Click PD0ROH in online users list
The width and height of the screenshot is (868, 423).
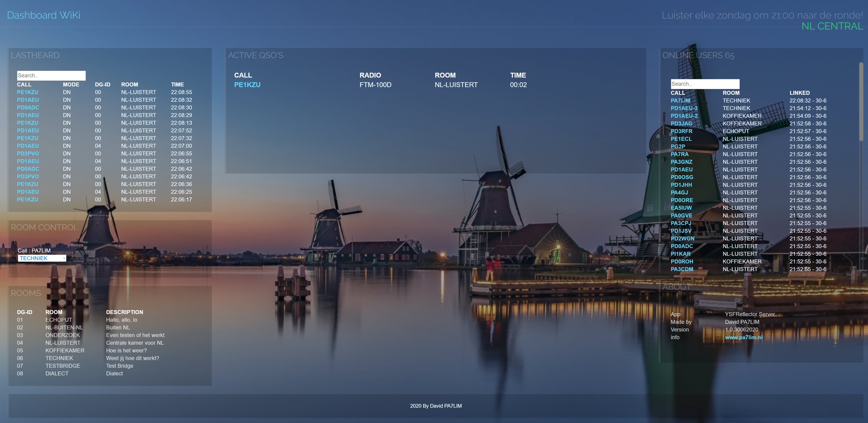[x=682, y=262]
